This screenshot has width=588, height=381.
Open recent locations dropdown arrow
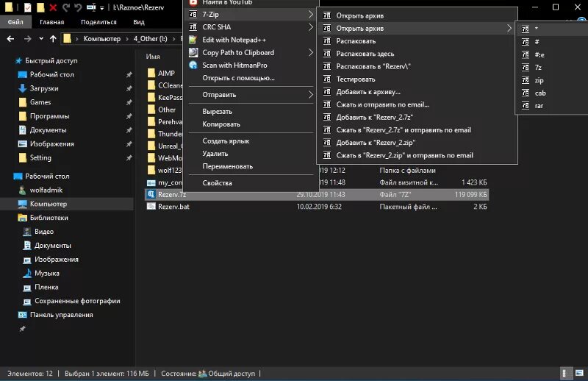[41, 39]
